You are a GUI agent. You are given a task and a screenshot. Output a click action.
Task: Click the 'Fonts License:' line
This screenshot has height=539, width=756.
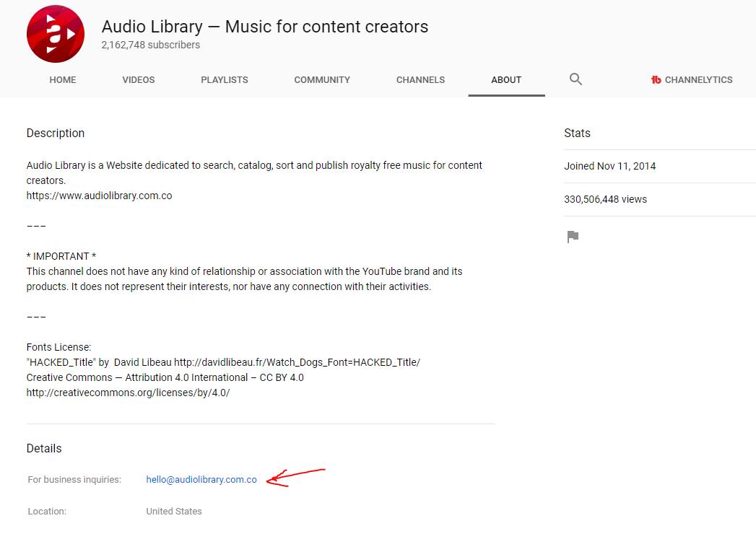click(x=58, y=347)
